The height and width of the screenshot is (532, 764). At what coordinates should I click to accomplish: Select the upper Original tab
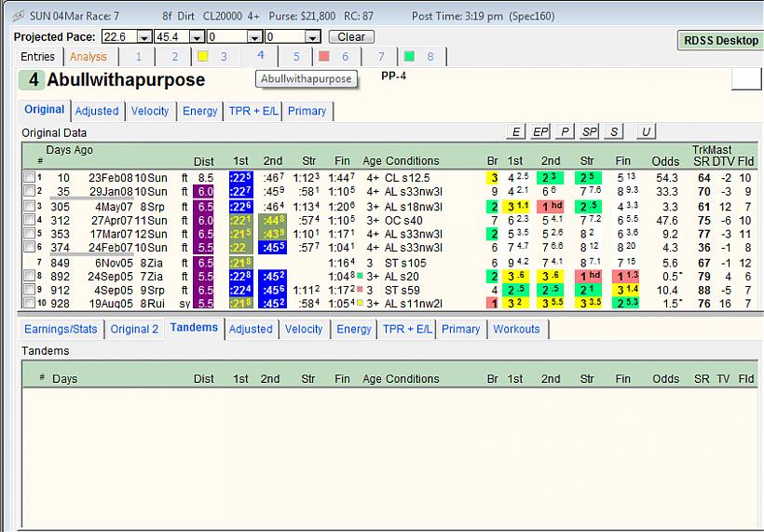pyautogui.click(x=45, y=110)
